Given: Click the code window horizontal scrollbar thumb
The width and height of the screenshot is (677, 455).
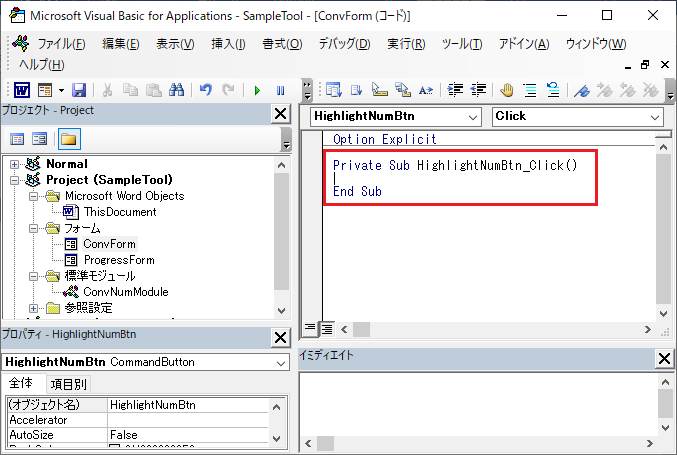Looking at the screenshot, I should pyautogui.click(x=361, y=330).
